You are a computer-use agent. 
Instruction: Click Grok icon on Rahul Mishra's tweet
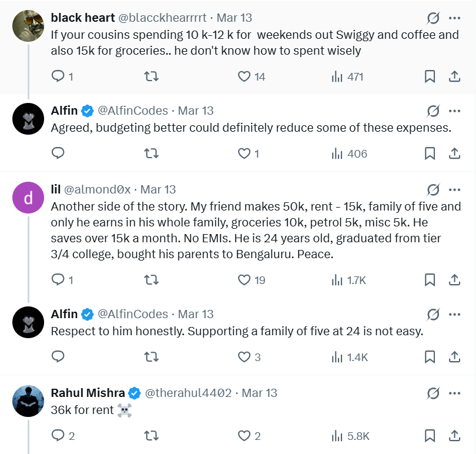[433, 393]
